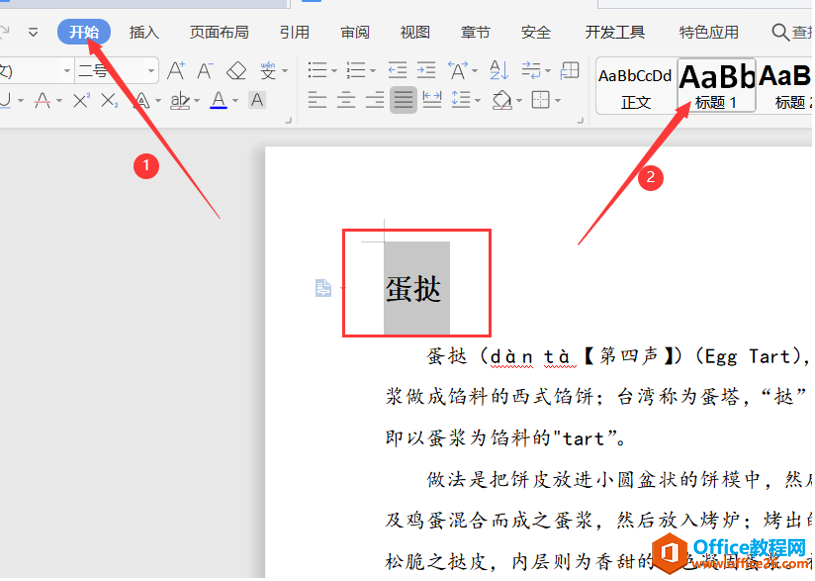
Task: Open the 安全 tab
Action: point(535,32)
